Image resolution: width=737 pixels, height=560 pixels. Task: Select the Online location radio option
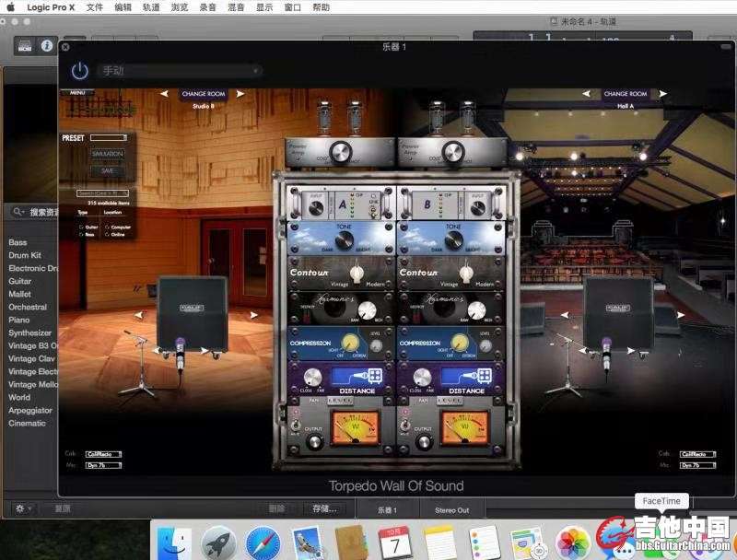[x=108, y=234]
